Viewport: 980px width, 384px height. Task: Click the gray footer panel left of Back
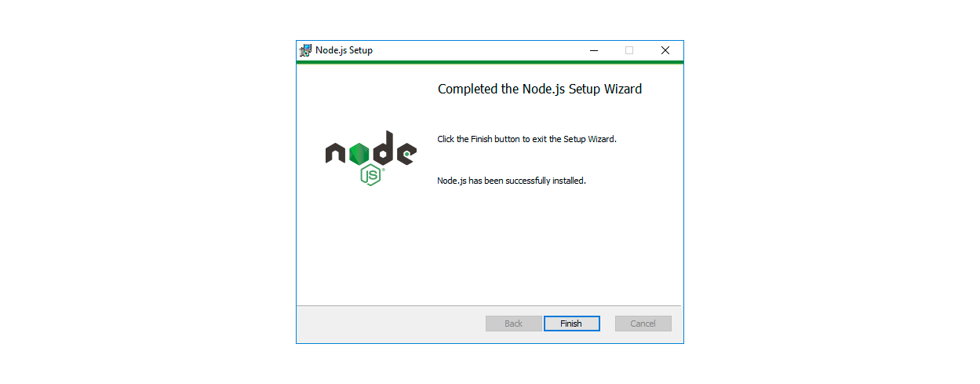coord(391,324)
